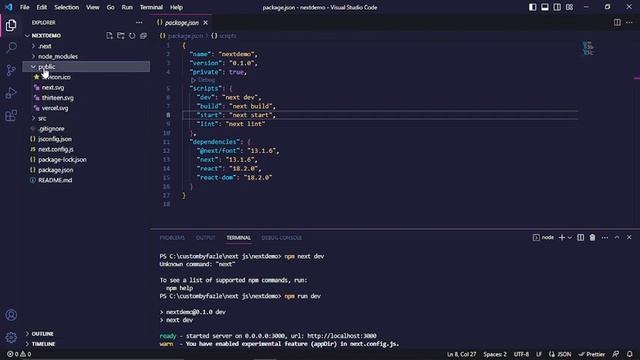Expand the .next folder
640x360 pixels.
[x=86, y=46]
